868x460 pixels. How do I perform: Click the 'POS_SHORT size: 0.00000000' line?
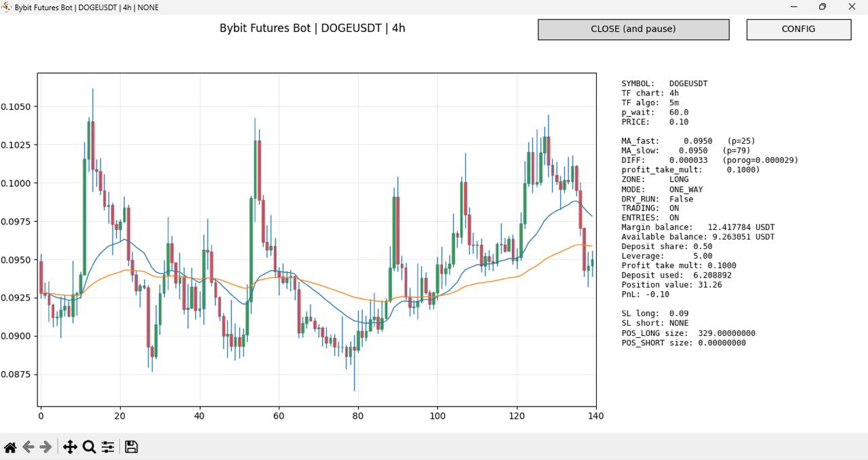tap(684, 343)
